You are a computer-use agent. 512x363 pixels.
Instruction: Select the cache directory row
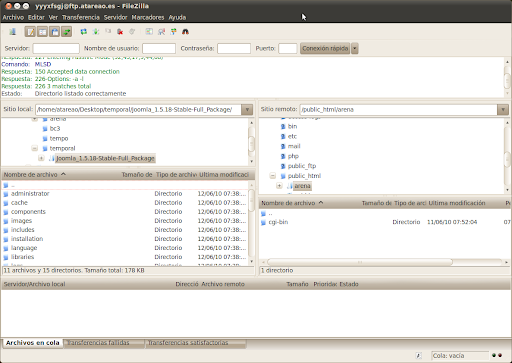(125, 203)
